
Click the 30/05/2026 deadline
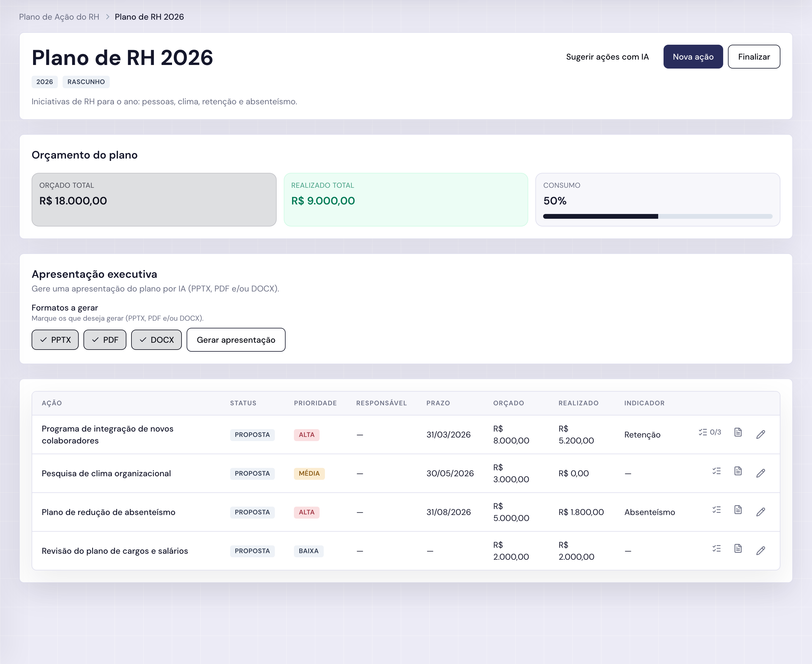click(x=450, y=473)
